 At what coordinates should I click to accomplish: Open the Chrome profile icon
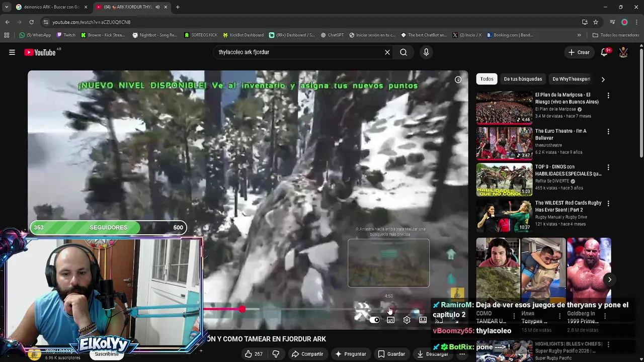(624, 22)
